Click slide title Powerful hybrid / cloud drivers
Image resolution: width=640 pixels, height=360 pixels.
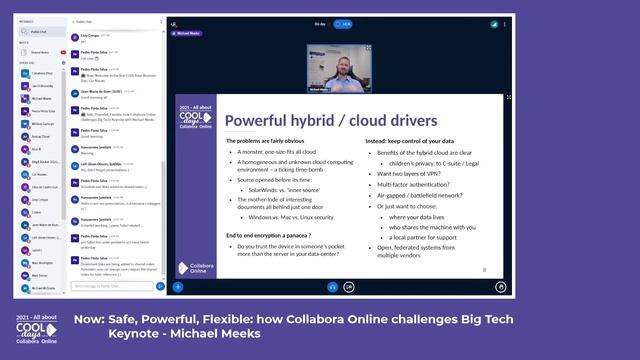pyautogui.click(x=331, y=120)
